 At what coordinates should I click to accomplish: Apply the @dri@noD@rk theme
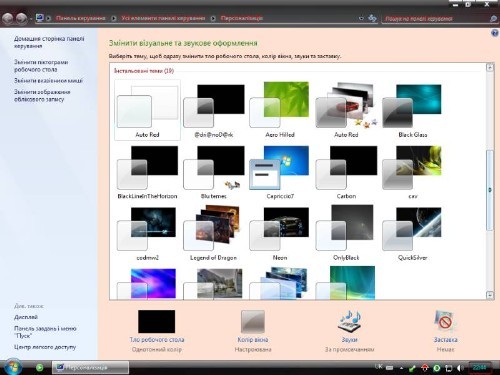[214, 110]
